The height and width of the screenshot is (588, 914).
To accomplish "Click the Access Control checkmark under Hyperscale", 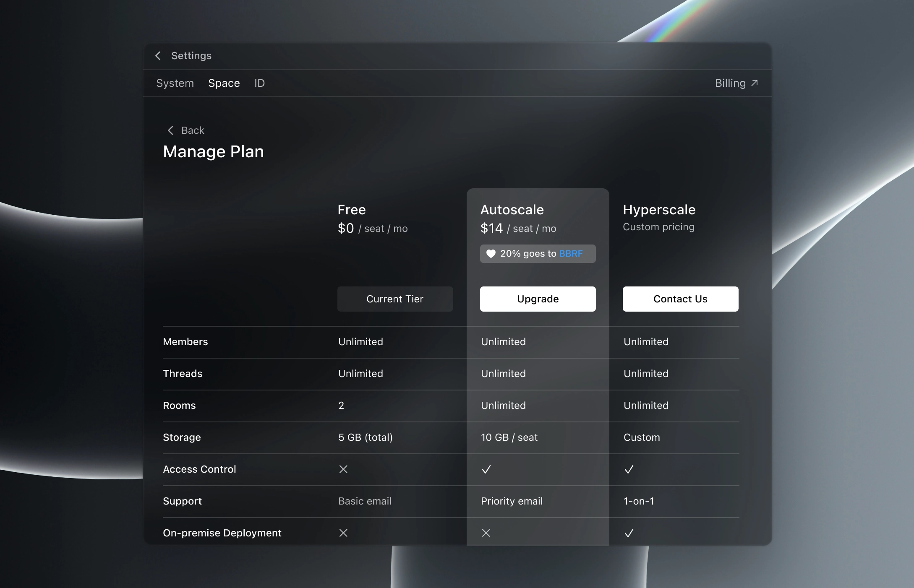I will click(x=629, y=469).
